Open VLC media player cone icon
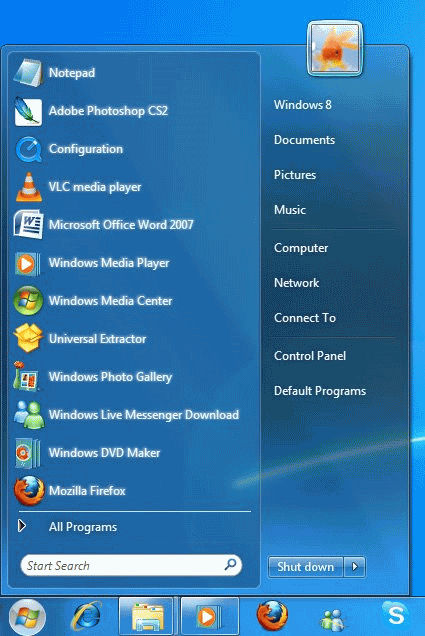The height and width of the screenshot is (636, 425). click(x=28, y=187)
